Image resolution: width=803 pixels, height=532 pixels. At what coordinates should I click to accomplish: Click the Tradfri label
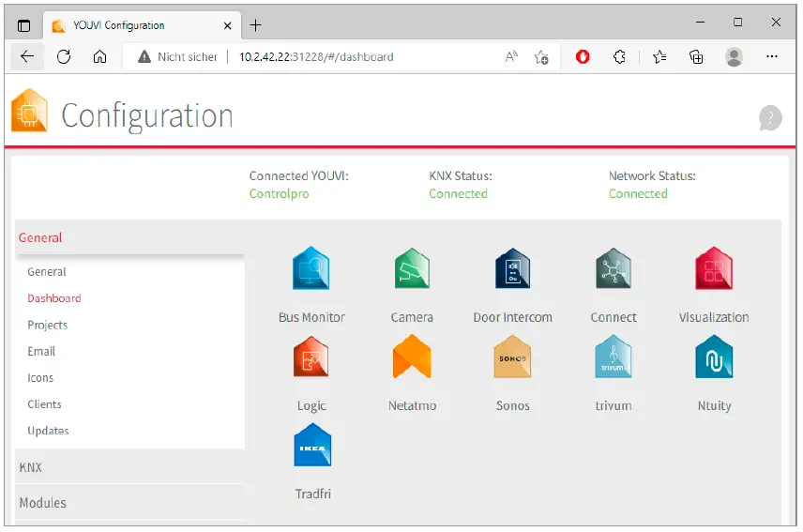pos(313,494)
